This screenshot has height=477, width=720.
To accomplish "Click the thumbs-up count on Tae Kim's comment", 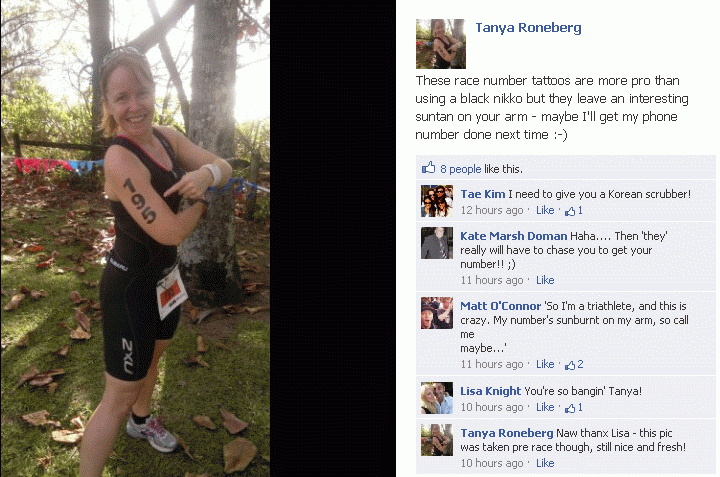I will [x=574, y=210].
